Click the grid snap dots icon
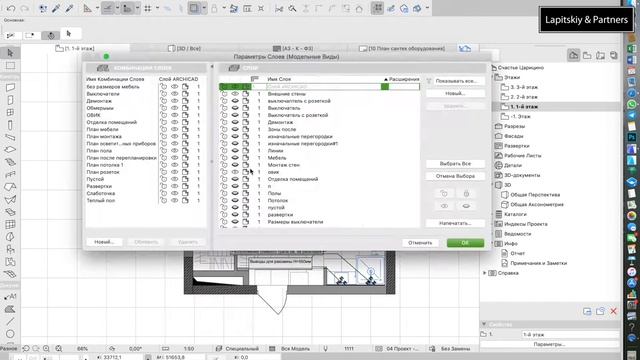Image resolution: width=640 pixels, height=360 pixels. [x=148, y=8]
